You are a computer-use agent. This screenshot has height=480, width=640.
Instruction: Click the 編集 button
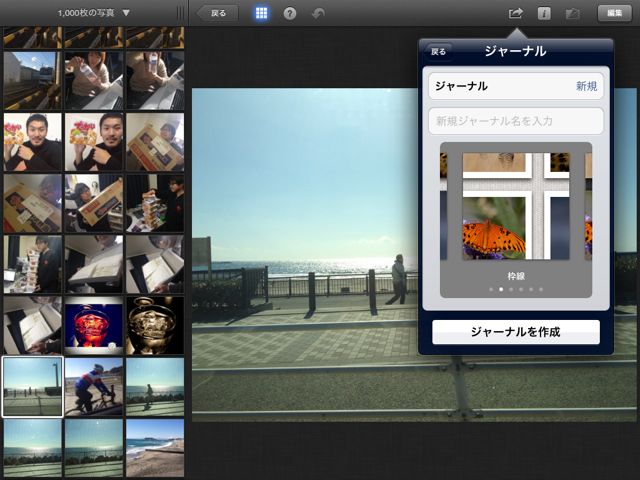tap(614, 13)
